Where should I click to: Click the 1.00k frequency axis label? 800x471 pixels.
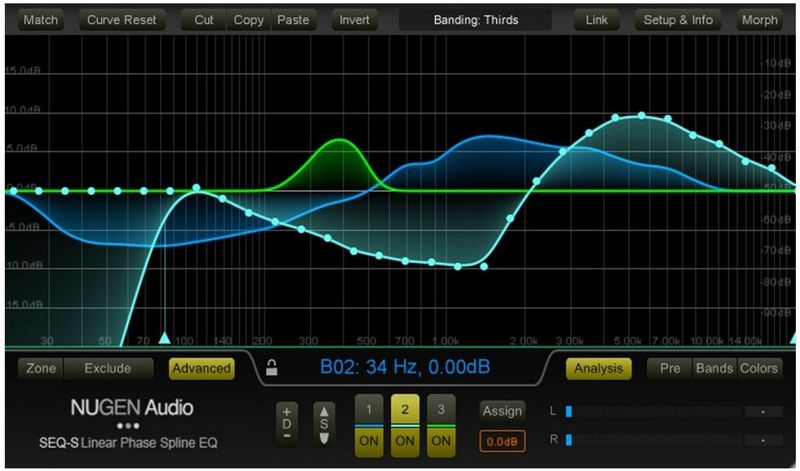[x=446, y=341]
